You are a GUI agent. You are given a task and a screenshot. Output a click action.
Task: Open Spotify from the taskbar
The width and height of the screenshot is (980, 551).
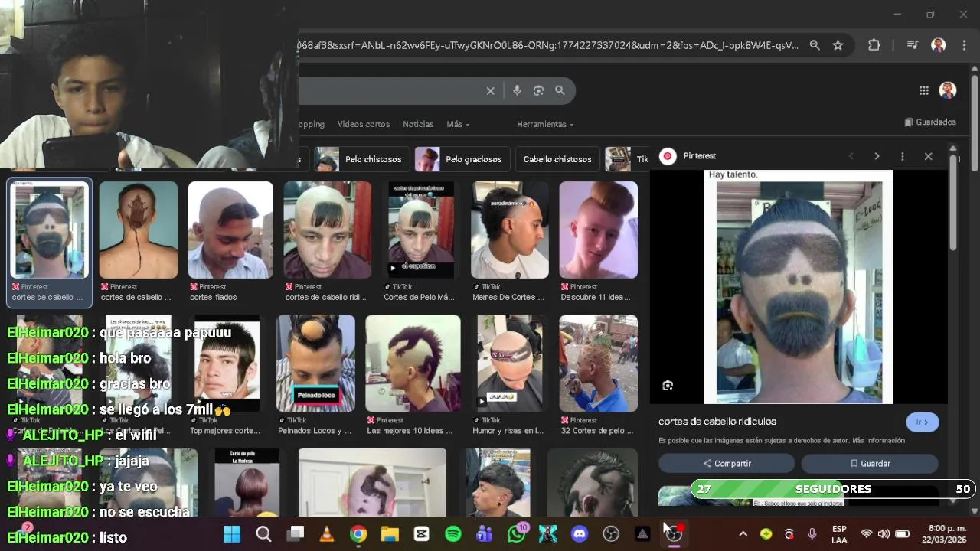pyautogui.click(x=453, y=533)
